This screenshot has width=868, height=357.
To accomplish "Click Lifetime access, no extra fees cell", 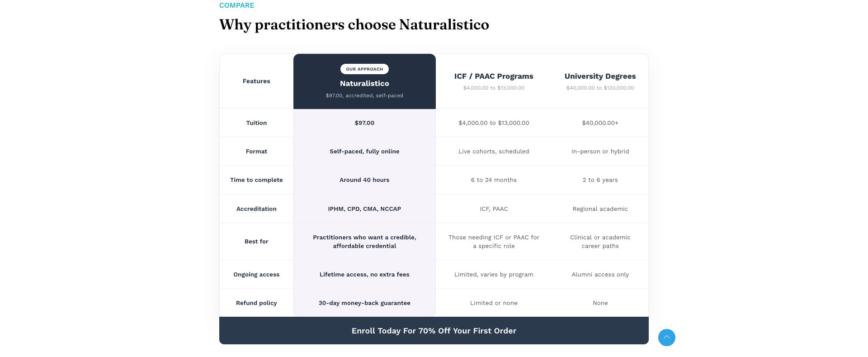I will coord(364,275).
